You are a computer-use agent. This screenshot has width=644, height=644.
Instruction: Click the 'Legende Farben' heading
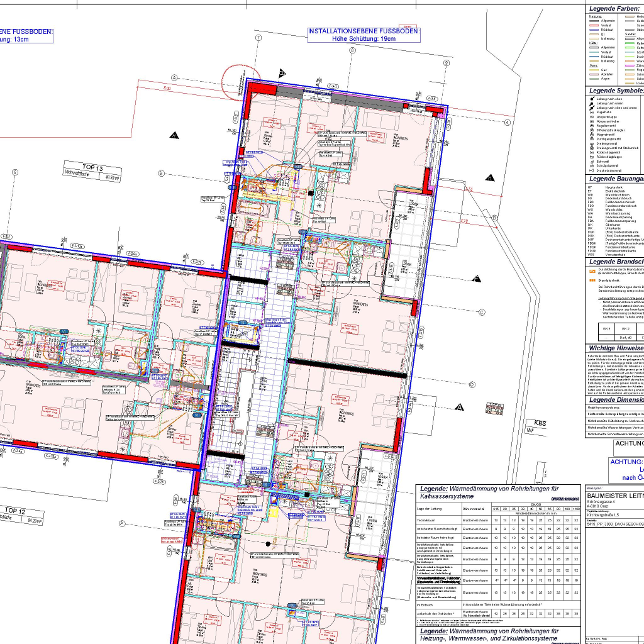pos(614,8)
